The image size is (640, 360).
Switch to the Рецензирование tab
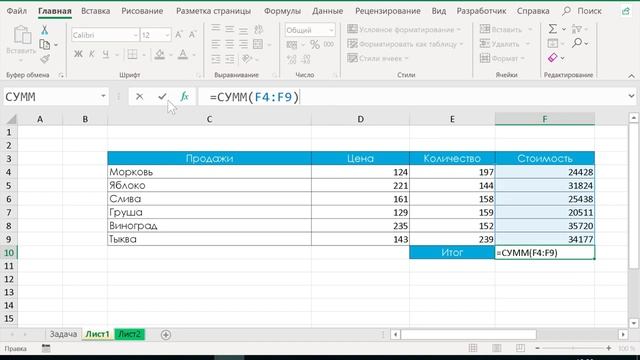click(x=388, y=11)
